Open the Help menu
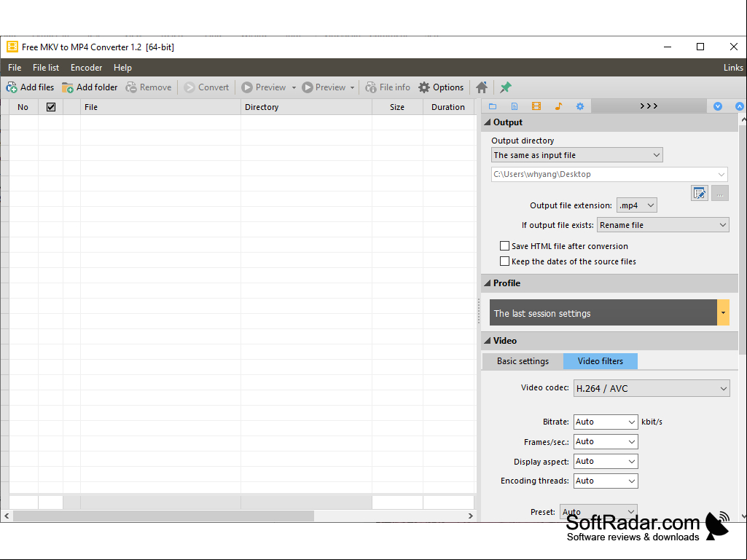Viewport: 747px width, 560px height. pyautogui.click(x=122, y=68)
